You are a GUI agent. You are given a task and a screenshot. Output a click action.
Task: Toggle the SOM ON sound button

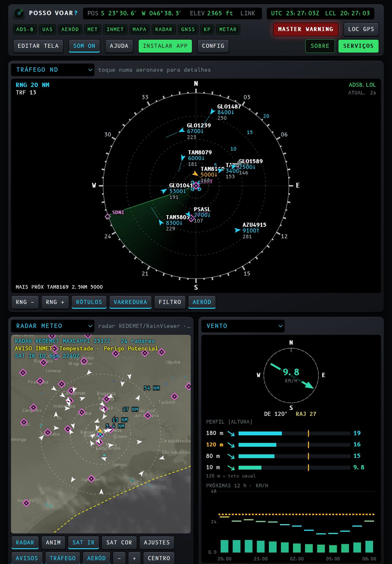pyautogui.click(x=84, y=46)
